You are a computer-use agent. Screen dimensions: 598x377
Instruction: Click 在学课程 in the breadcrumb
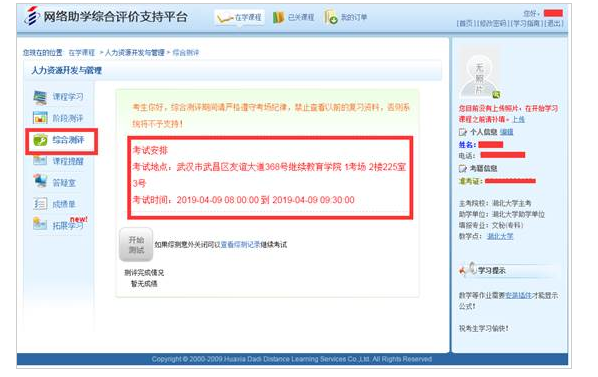[82, 53]
